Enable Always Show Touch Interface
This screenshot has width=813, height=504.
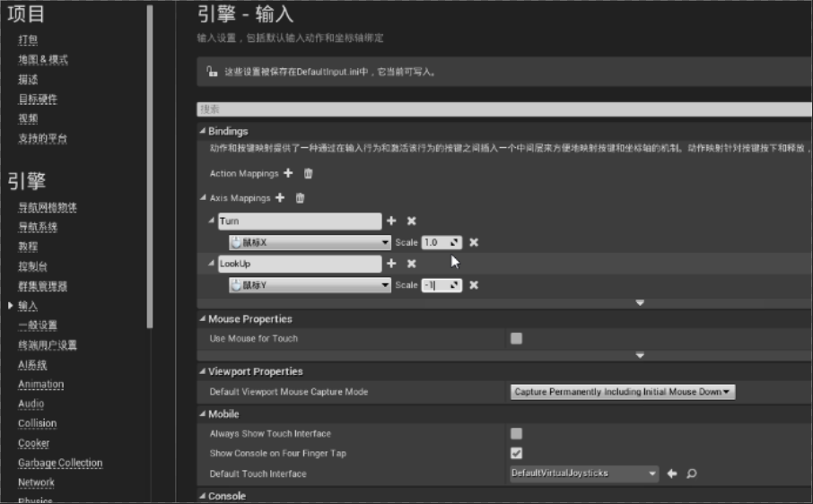click(x=516, y=433)
